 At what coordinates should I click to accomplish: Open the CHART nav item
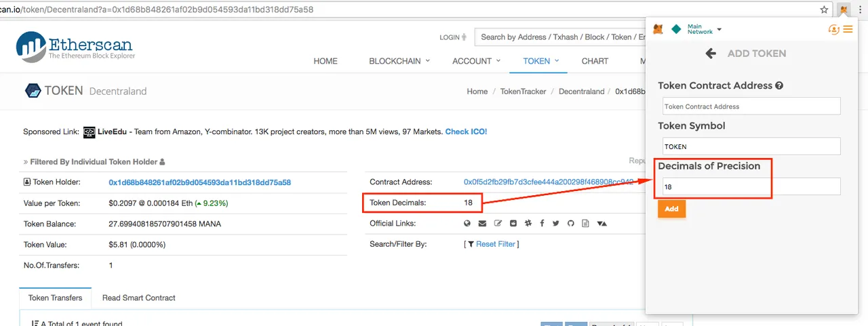tap(595, 61)
